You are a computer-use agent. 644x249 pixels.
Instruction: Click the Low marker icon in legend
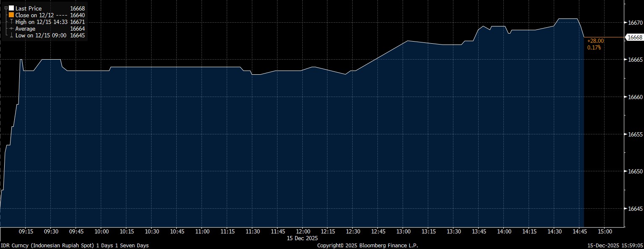pyautogui.click(x=11, y=35)
